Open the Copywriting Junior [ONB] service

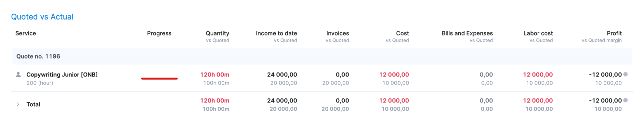(62, 74)
